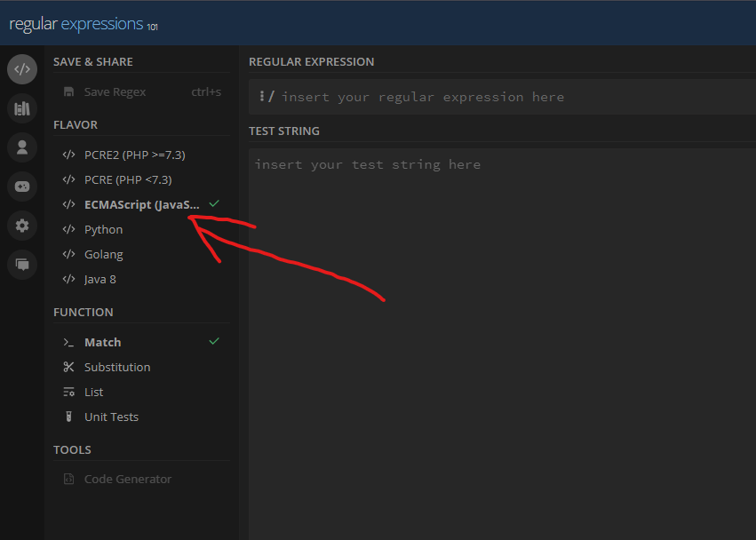The width and height of the screenshot is (756, 540).
Task: Click the green checkmark next to Match
Action: [x=214, y=341]
